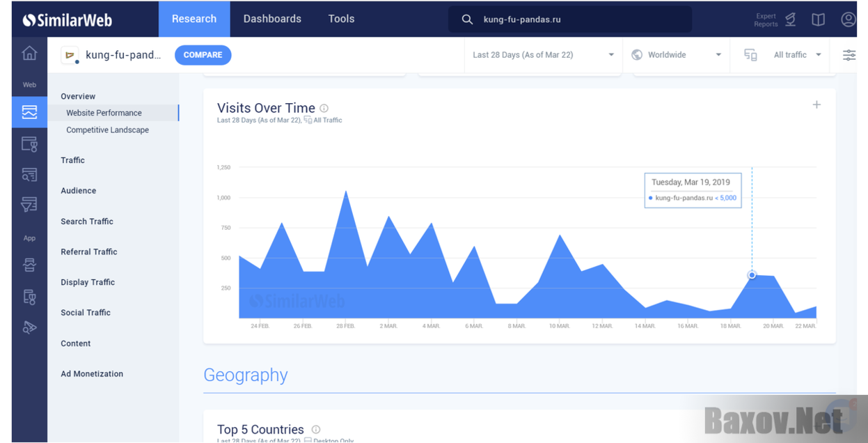Click the Tuesday, Mar 19, 2019 tooltip

tap(693, 190)
